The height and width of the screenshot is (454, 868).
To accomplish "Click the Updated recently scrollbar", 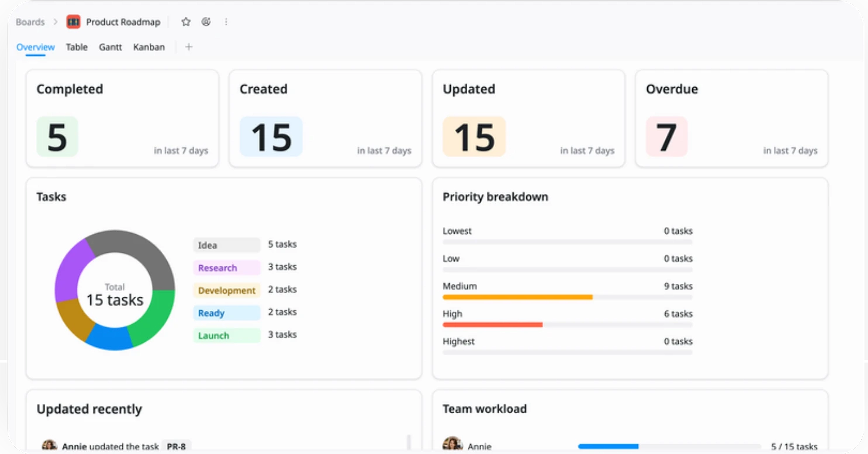I will (x=409, y=442).
